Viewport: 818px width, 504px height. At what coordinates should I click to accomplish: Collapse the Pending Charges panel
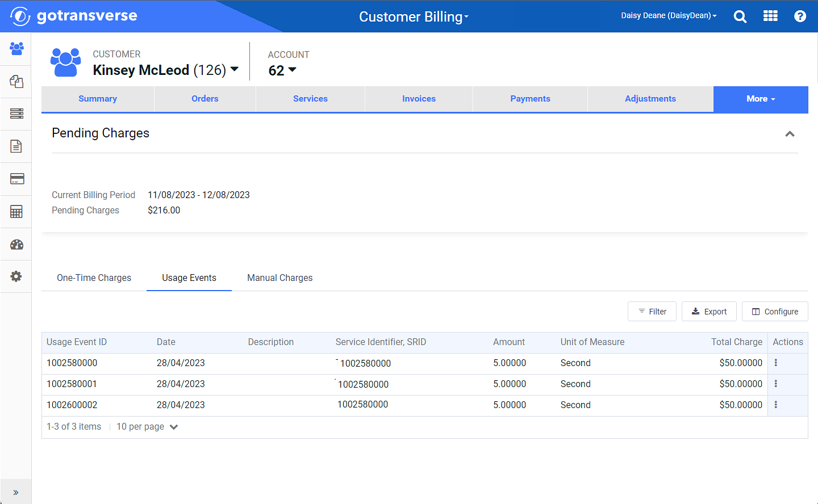790,134
